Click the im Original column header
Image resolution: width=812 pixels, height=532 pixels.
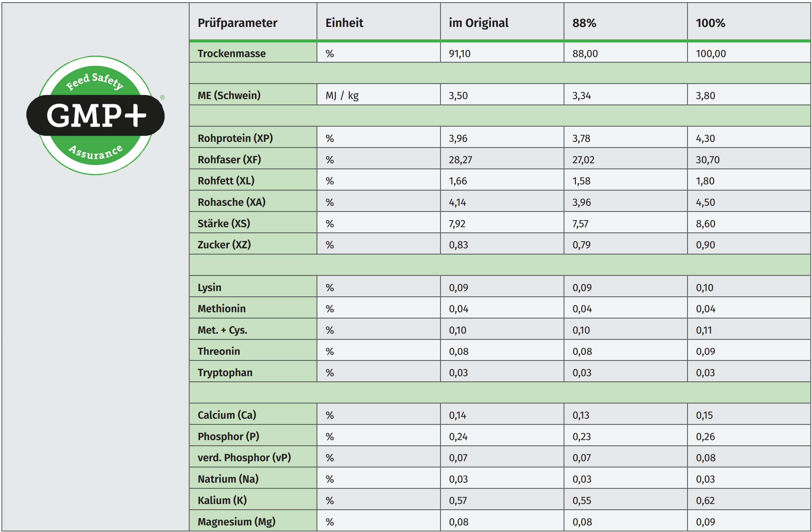[x=478, y=23]
